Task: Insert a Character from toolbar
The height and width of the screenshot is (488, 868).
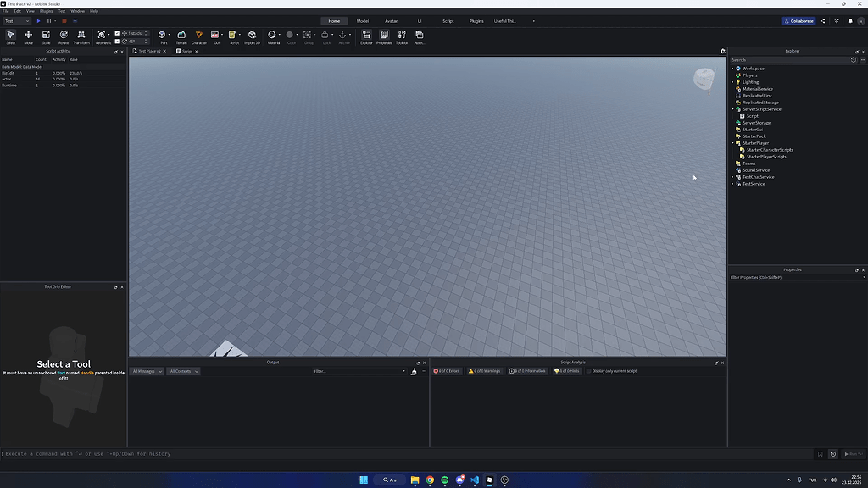Action: [198, 36]
